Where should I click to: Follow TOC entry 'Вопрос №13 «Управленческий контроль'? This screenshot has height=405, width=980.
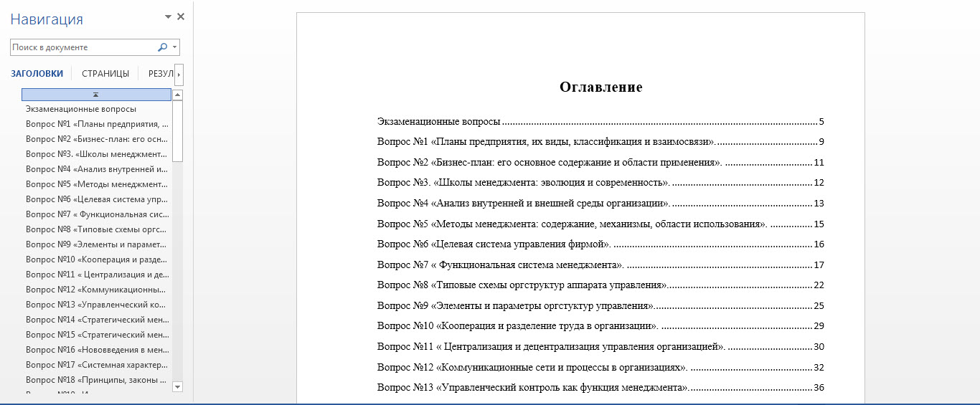pyautogui.click(x=601, y=388)
